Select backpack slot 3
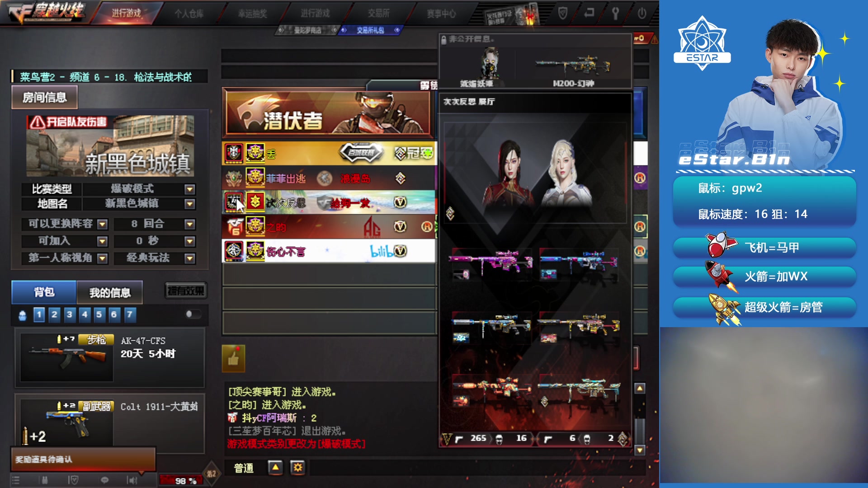This screenshot has height=488, width=868. point(69,314)
